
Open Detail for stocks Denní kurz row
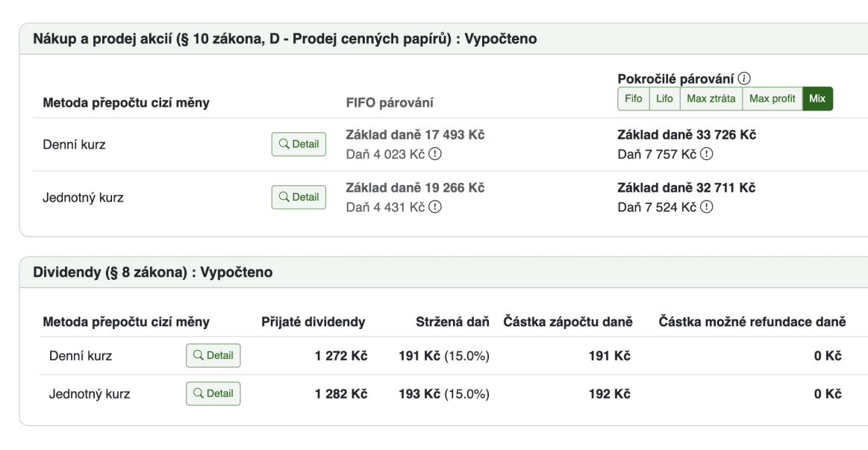(x=299, y=144)
